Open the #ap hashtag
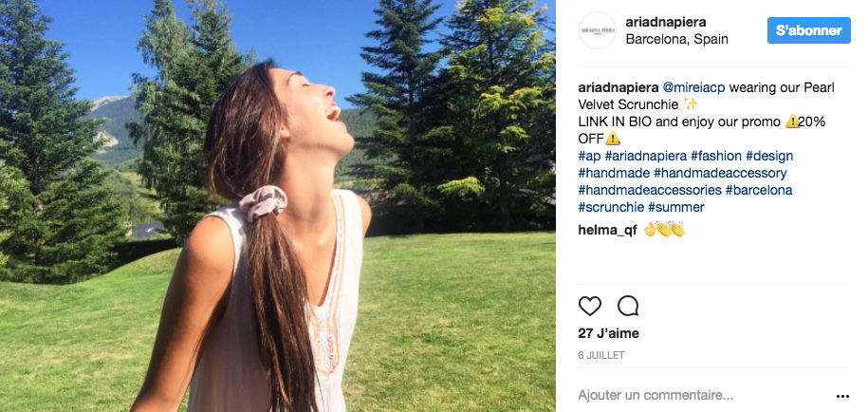 click(588, 156)
